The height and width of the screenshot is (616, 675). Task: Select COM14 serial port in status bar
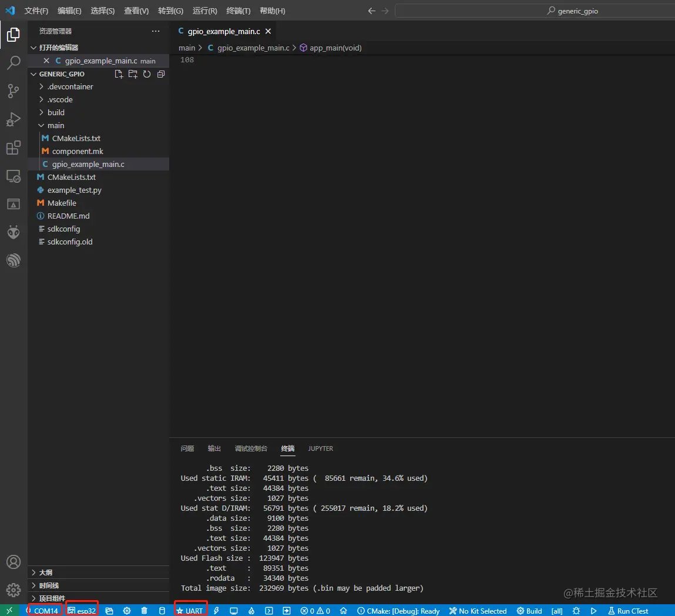[42, 611]
